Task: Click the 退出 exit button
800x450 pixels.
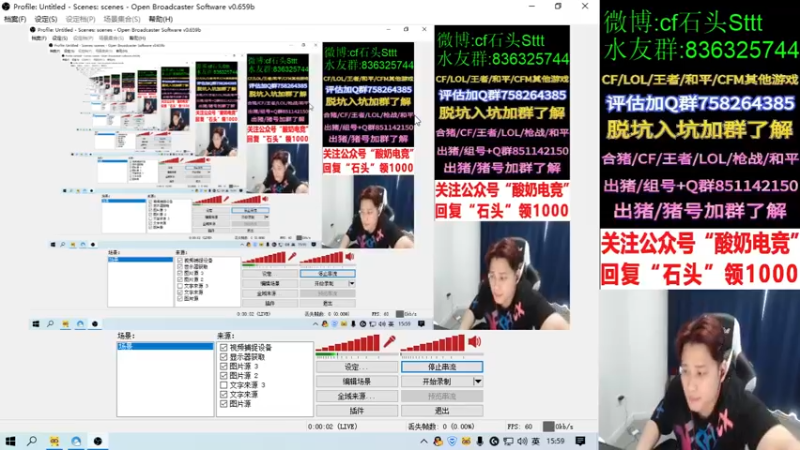Action: (x=442, y=411)
